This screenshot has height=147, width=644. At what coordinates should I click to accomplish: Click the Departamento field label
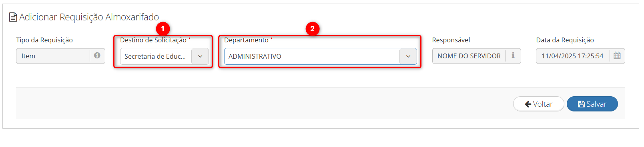pos(246,40)
